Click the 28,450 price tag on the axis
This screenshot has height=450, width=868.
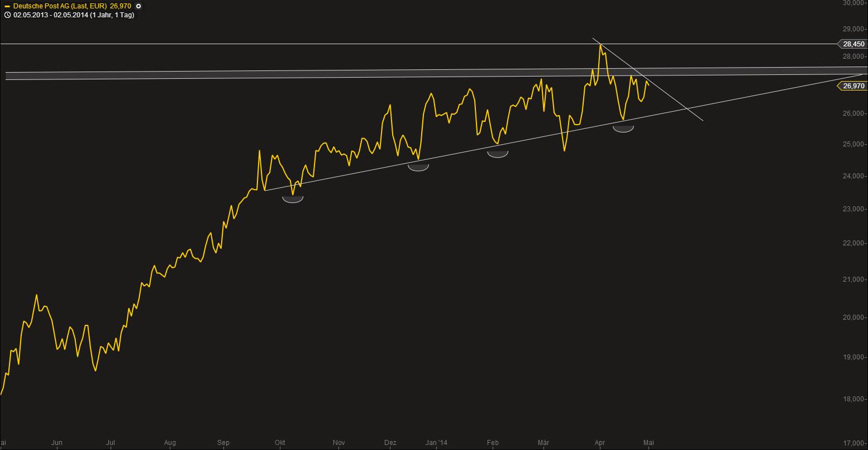tap(853, 44)
